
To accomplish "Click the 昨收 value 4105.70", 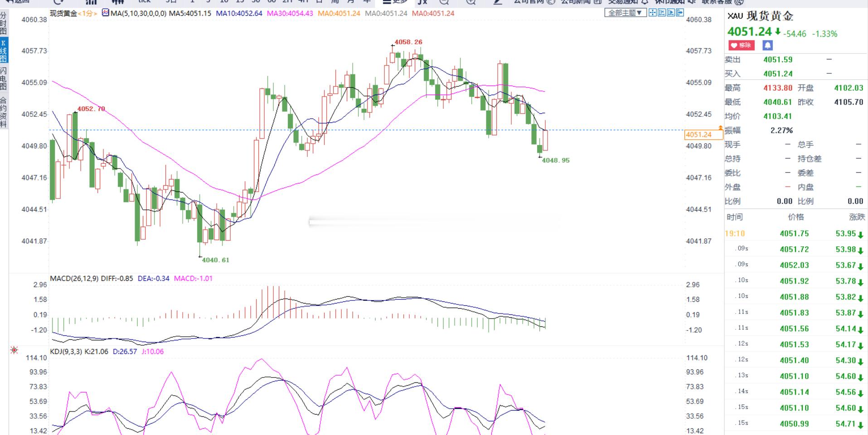I will 849,102.
